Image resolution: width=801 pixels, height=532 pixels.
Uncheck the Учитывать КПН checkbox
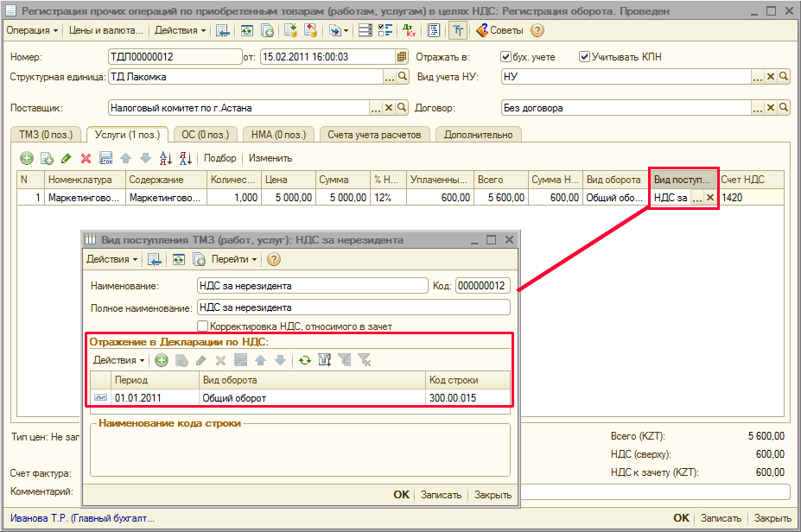[584, 57]
